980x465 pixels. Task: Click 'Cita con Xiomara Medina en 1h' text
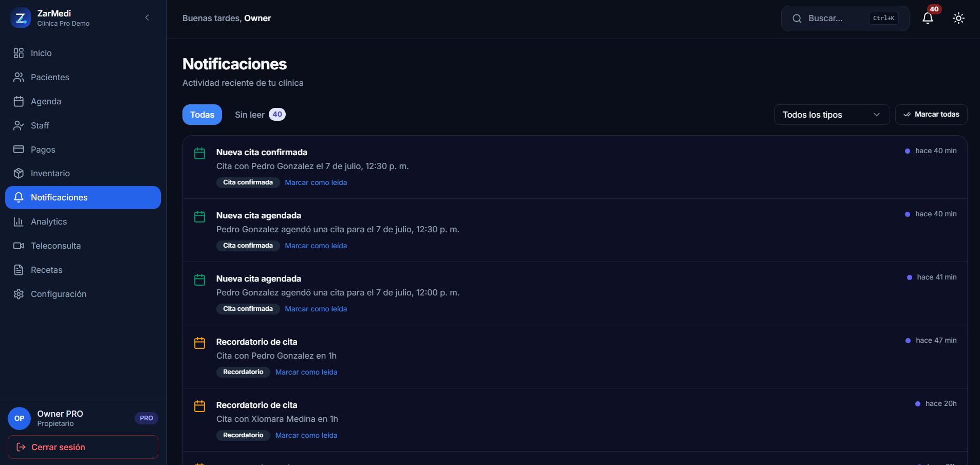[x=277, y=419]
